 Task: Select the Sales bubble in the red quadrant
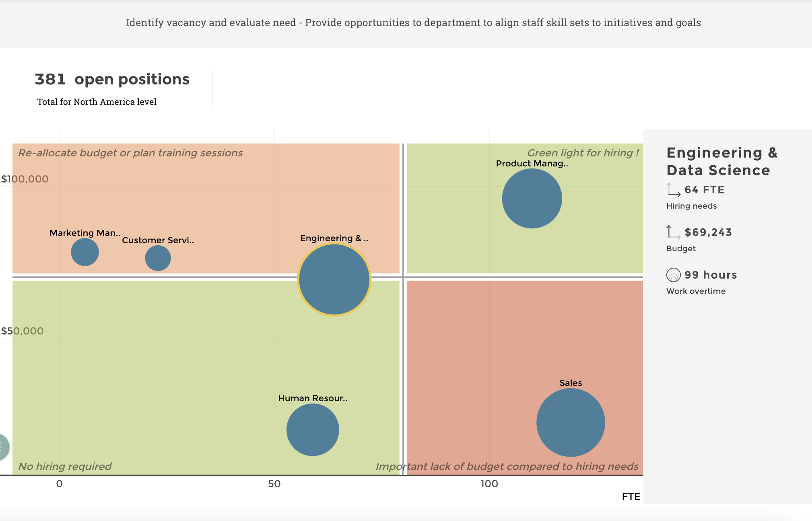click(x=570, y=423)
